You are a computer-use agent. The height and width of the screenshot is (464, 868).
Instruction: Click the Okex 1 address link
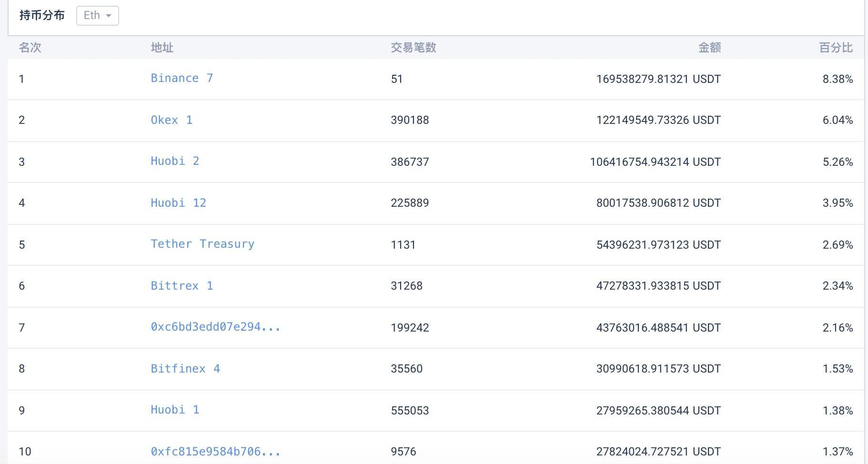[x=172, y=120]
